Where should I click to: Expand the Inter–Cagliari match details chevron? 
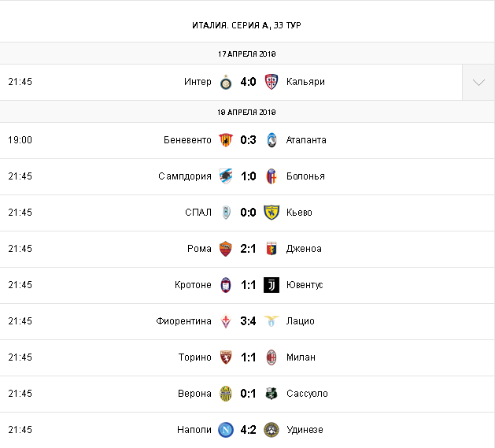tap(478, 82)
